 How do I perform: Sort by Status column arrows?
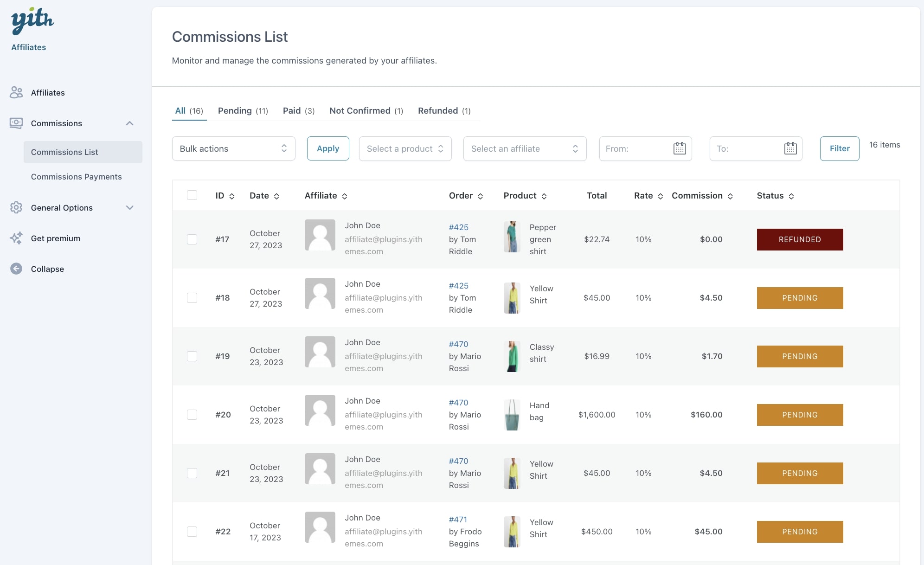tap(791, 196)
